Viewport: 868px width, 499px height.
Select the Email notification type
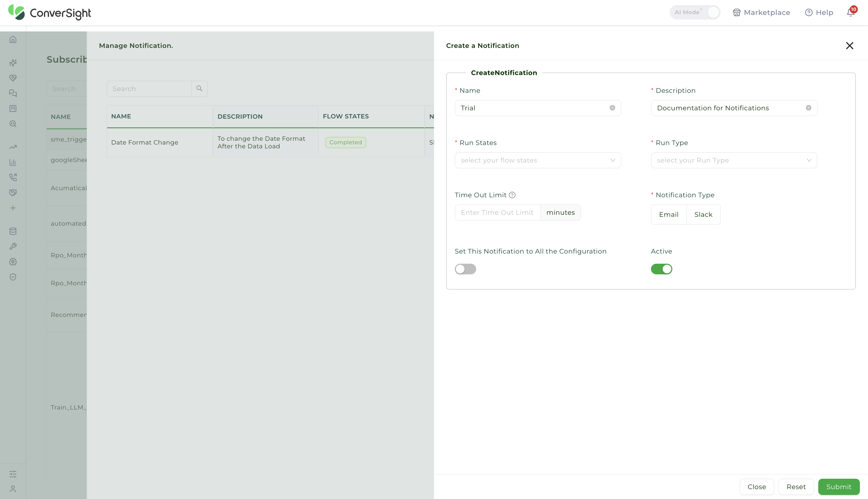coord(669,215)
